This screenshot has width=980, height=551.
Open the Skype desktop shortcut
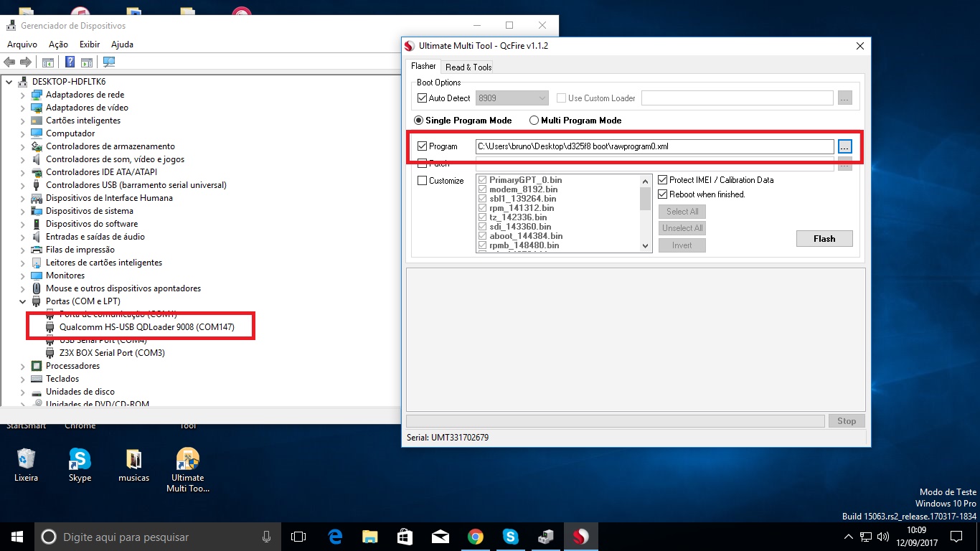click(x=80, y=465)
